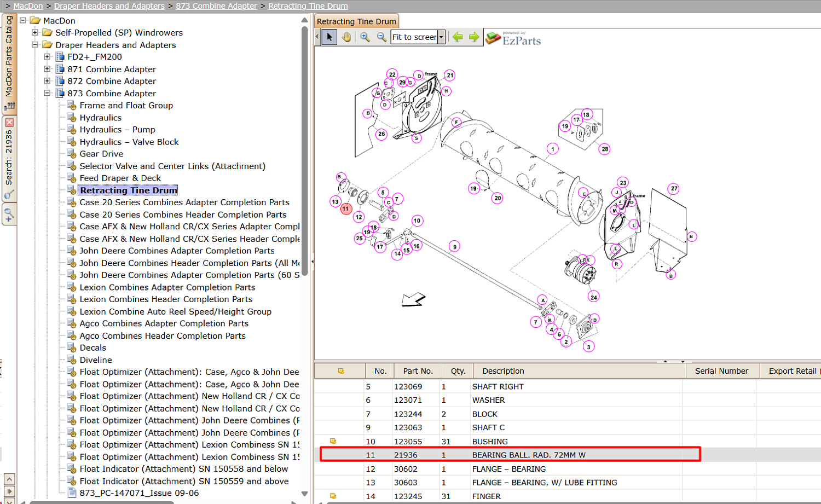Expand the FD2+_FM200 catalog node
The image size is (821, 504).
[47, 57]
